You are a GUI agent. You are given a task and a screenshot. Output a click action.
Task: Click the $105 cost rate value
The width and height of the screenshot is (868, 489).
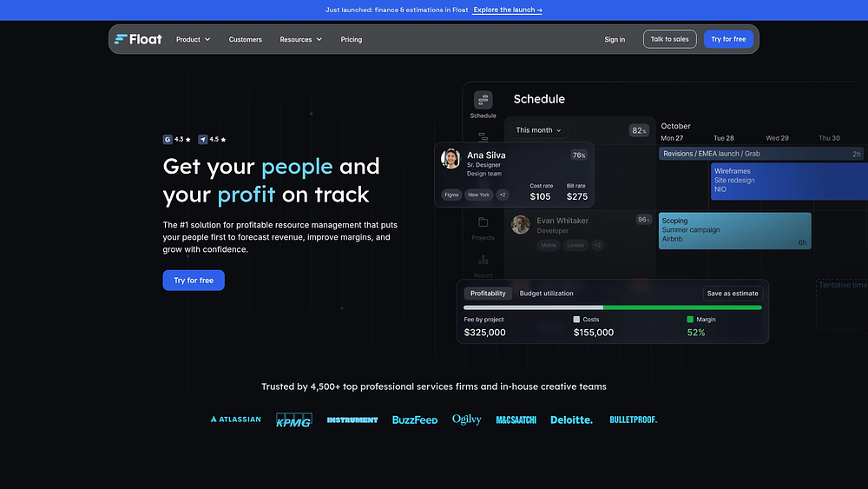[540, 196]
